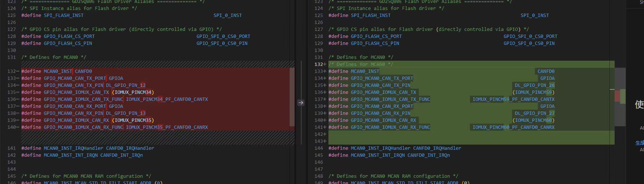
Task: Click line number 140 in the left pane
Action: pyautogui.click(x=11, y=127)
